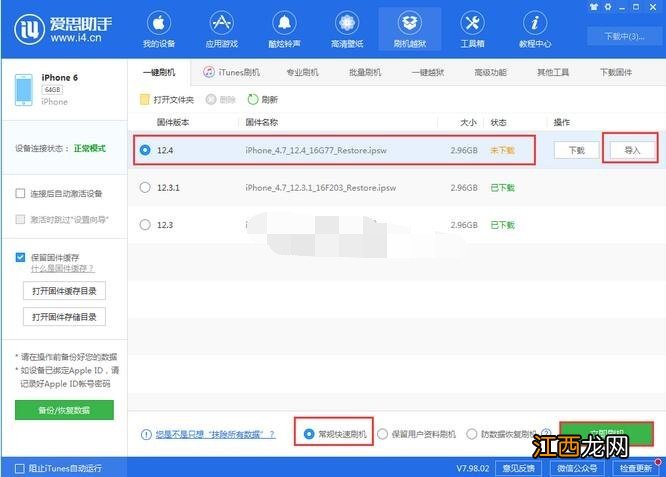The width and height of the screenshot is (666, 477).
Task: Open 高清壁纸 wallpapers section
Action: [347, 30]
